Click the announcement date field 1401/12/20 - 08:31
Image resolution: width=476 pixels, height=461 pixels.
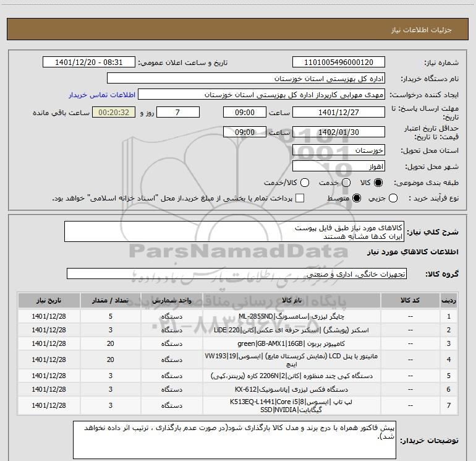tap(89, 62)
